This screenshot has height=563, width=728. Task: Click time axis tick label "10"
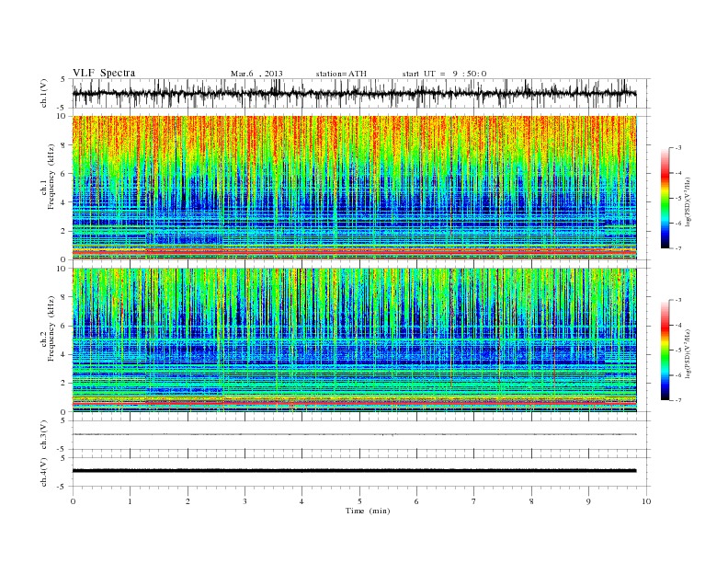coord(646,501)
